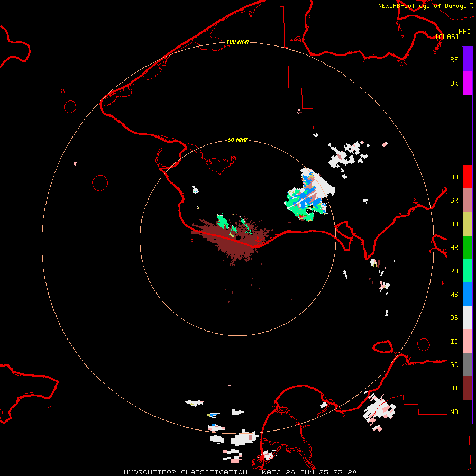Click the UK magenta legend swatch
This screenshot has width=476, height=476.
(467, 83)
